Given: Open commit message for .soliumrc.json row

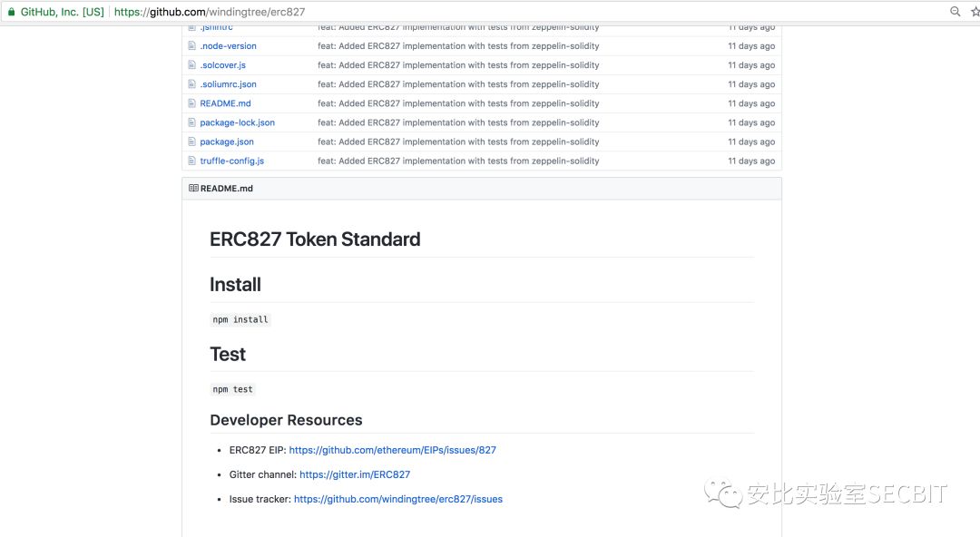Looking at the screenshot, I should (x=458, y=84).
